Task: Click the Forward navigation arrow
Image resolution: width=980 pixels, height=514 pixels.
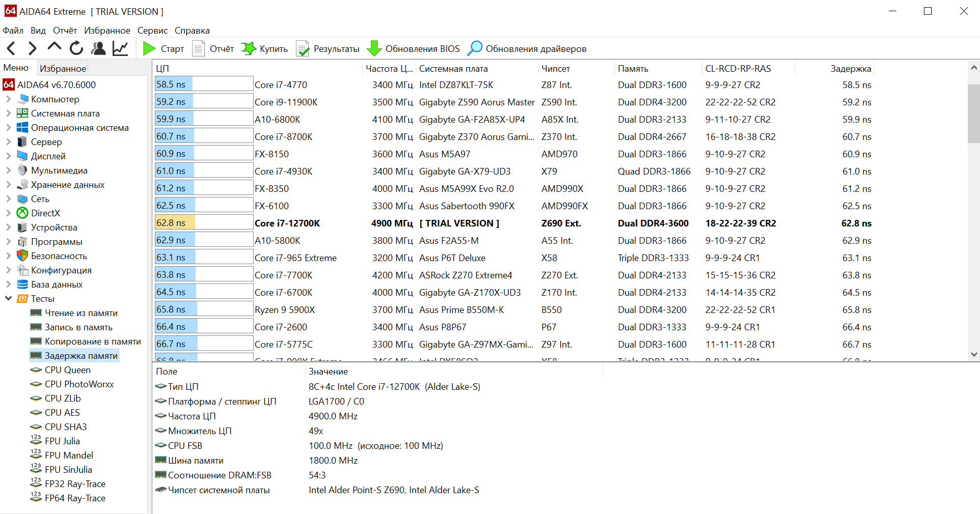Action: point(33,48)
